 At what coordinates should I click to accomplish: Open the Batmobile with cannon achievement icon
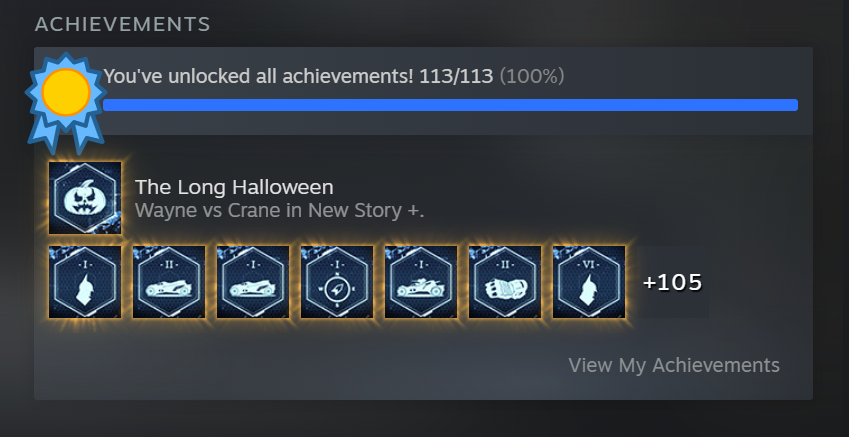421,282
